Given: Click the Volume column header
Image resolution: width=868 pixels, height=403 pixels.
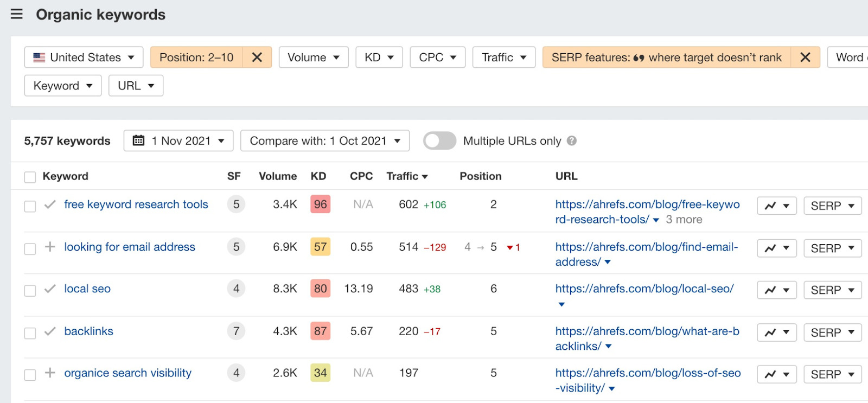Looking at the screenshot, I should pos(277,176).
